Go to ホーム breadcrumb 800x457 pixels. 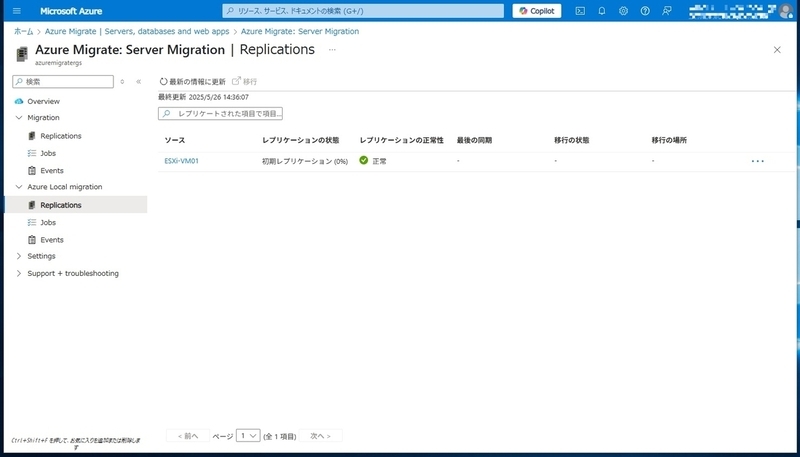(23, 31)
